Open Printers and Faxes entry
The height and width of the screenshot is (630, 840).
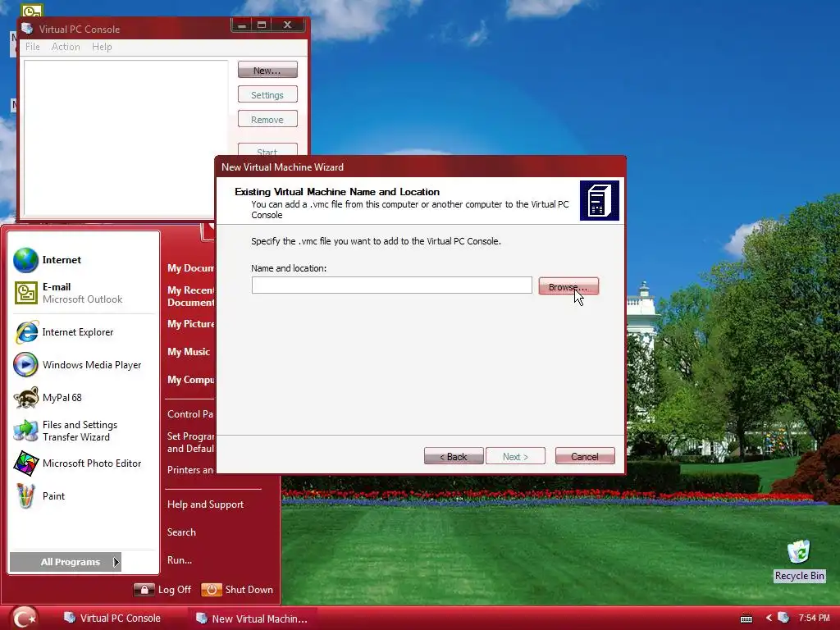190,470
